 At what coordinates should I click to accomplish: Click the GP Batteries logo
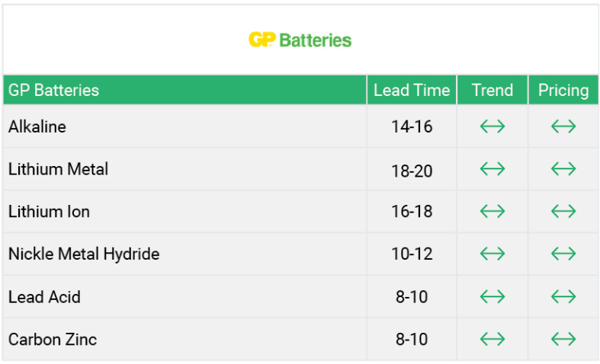(300, 40)
